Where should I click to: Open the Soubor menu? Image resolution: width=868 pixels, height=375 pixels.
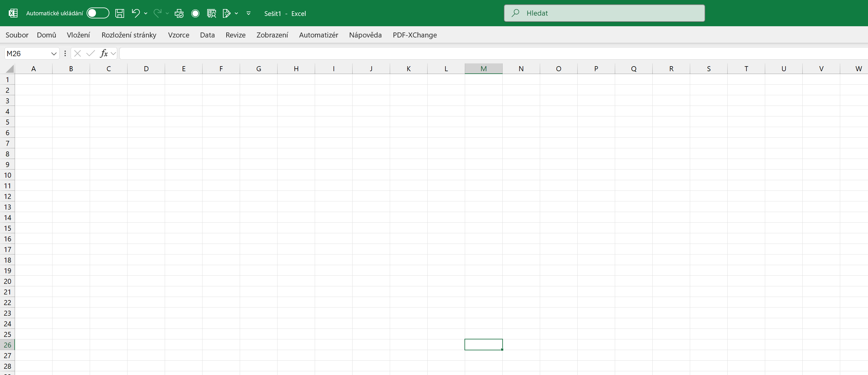pyautogui.click(x=17, y=35)
